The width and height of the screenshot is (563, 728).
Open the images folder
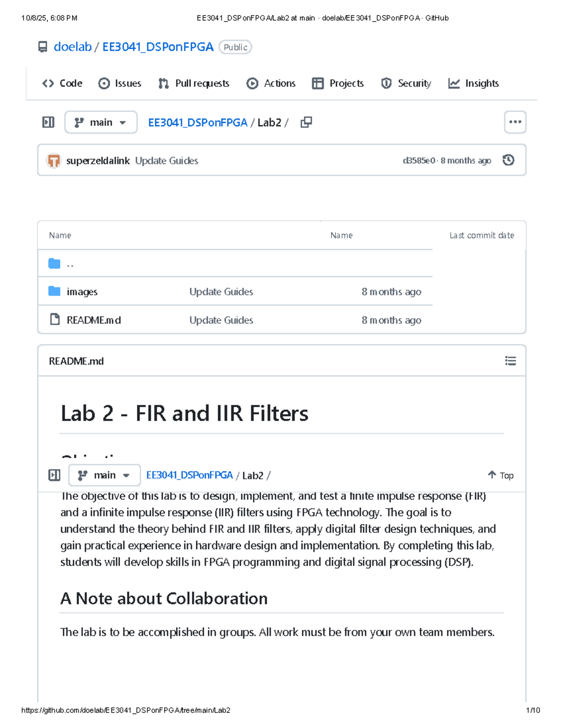(82, 292)
